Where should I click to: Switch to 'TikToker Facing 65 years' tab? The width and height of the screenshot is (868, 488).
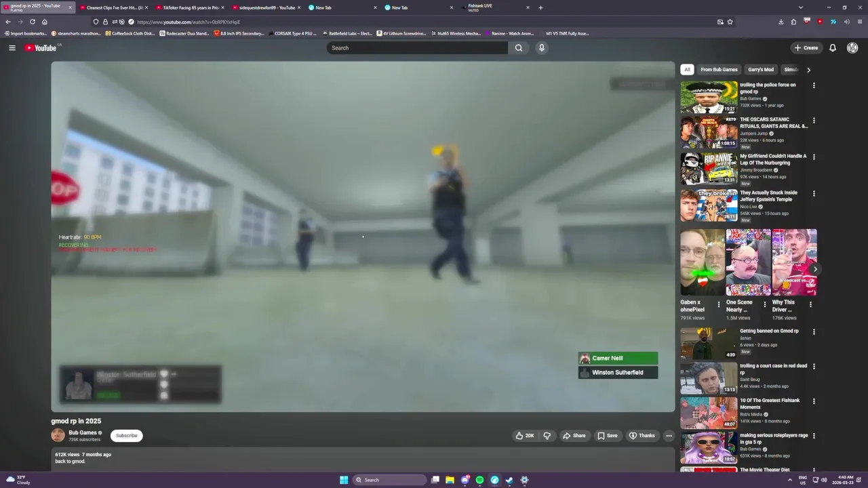click(189, 7)
